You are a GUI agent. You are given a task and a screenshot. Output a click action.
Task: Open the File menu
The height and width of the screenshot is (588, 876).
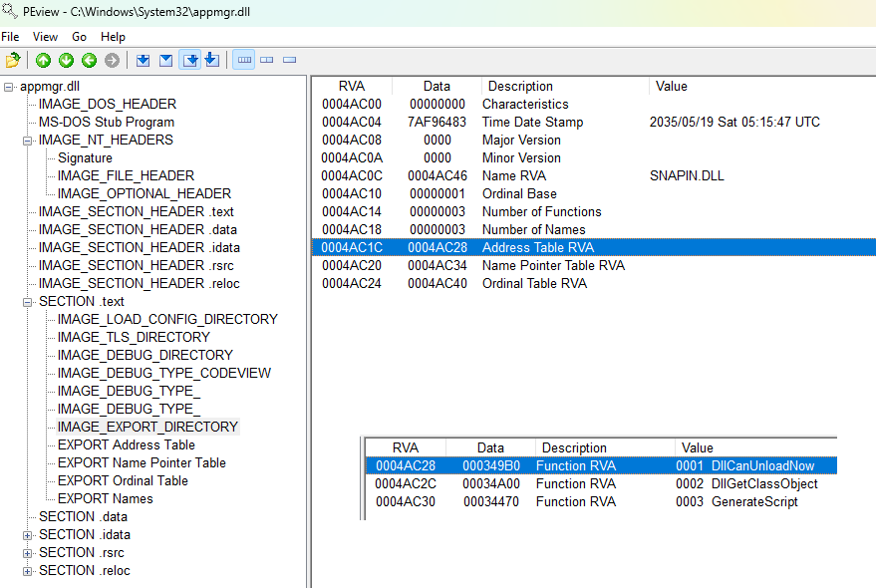[10, 37]
